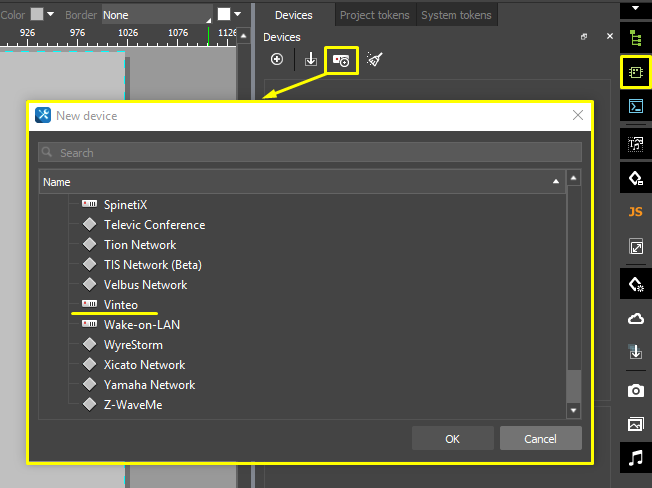
Task: Open the JS scripting panel
Action: [x=635, y=212]
